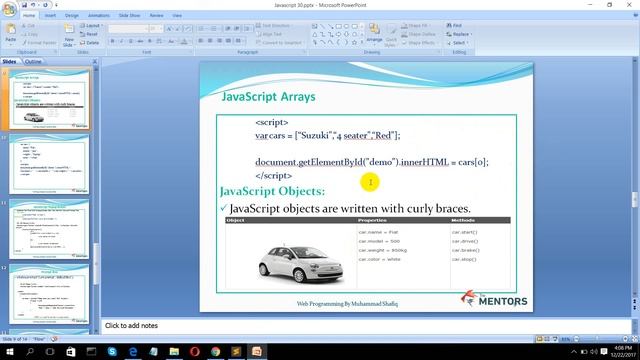Click the New Slide icon

tap(69, 29)
